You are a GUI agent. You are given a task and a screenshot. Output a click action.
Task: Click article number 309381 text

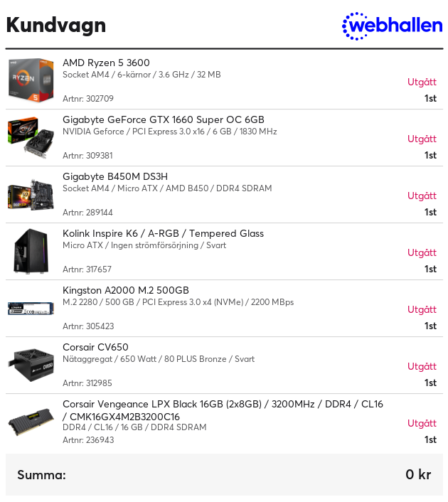87,156
